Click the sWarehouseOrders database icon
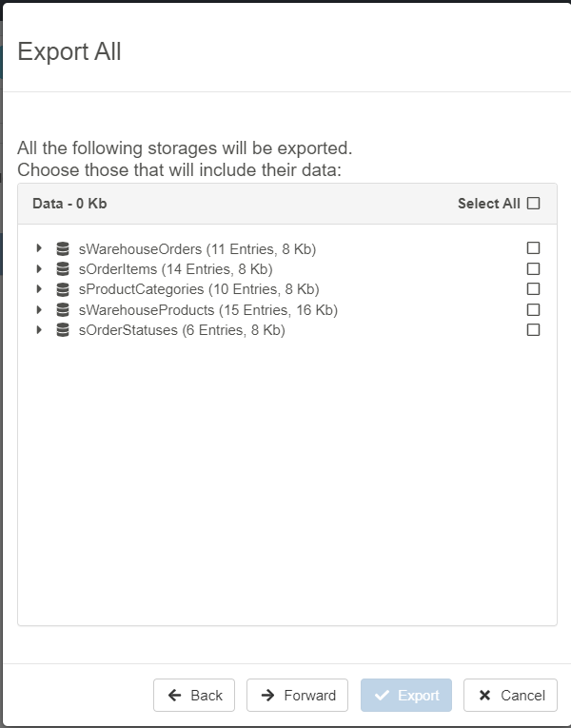Screen dimensions: 571x728 [63, 249]
